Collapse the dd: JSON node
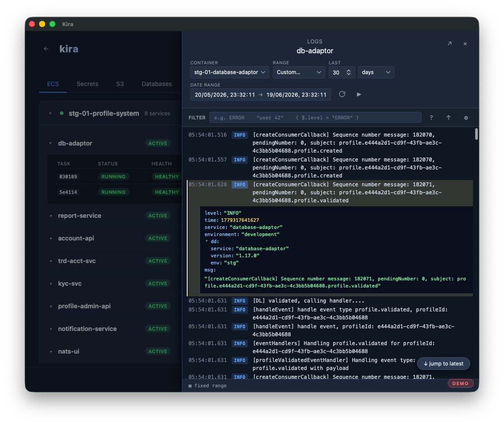The image size is (504, 425). (x=207, y=241)
